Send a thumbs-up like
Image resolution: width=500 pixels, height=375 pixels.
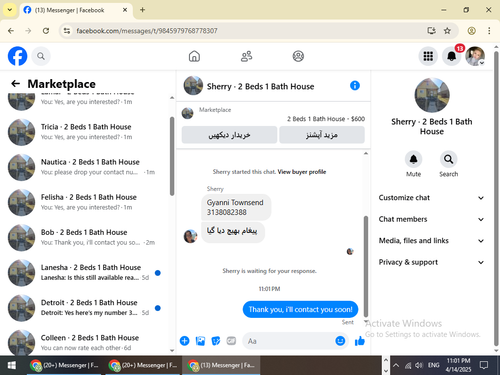pos(360,341)
